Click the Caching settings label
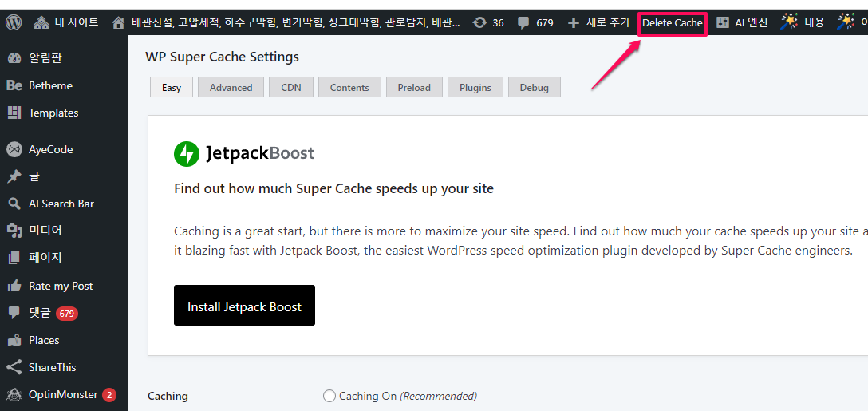Image resolution: width=868 pixels, height=411 pixels. click(168, 396)
